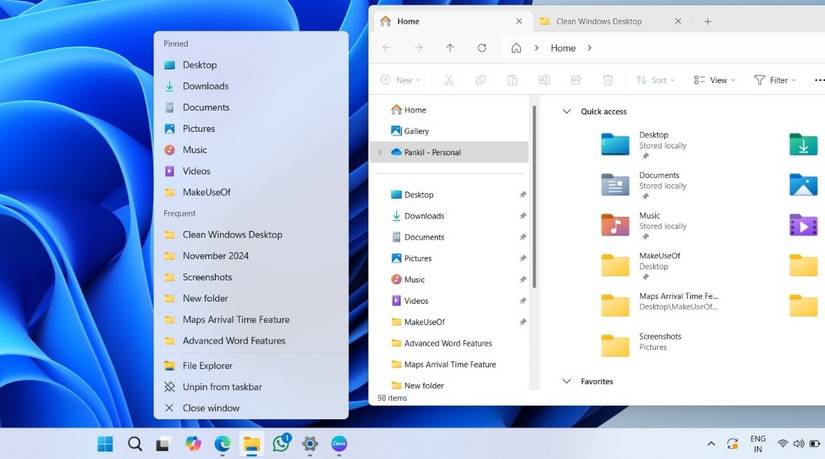Open Music from the pinned jump list
The width and height of the screenshot is (825, 459).
click(251, 150)
